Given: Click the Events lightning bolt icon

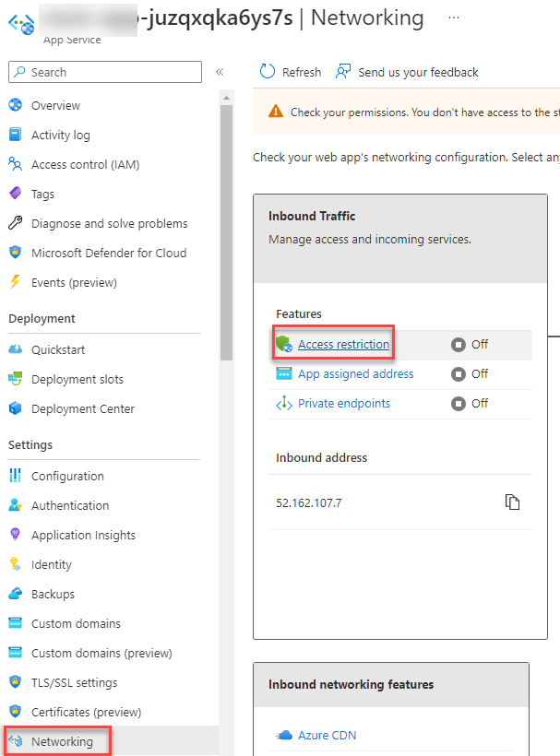Looking at the screenshot, I should pos(16,281).
